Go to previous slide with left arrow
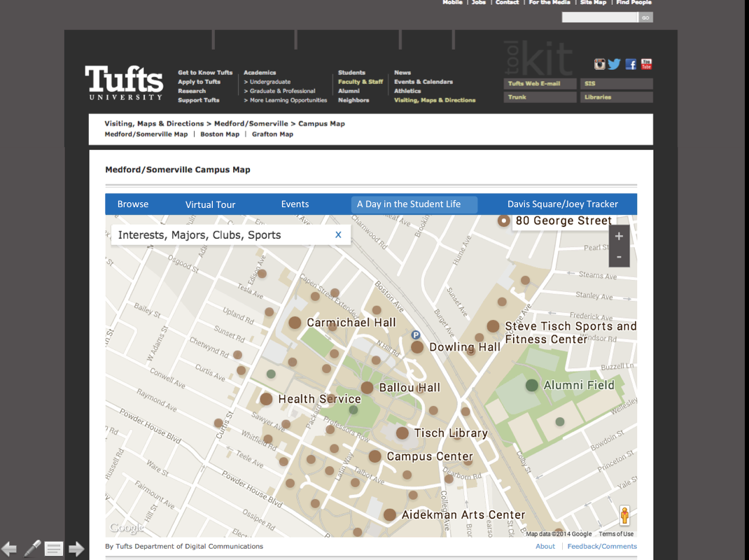 [9, 548]
